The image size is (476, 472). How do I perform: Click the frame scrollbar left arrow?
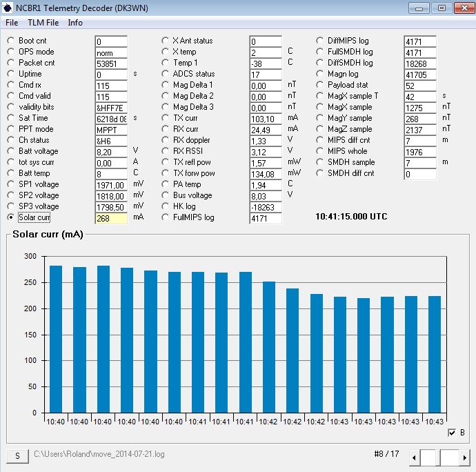415,458
